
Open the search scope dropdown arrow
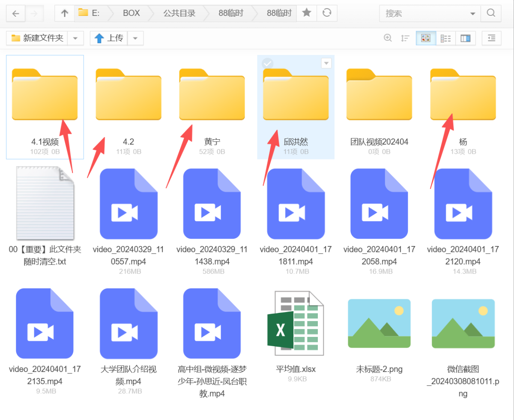pos(473,14)
